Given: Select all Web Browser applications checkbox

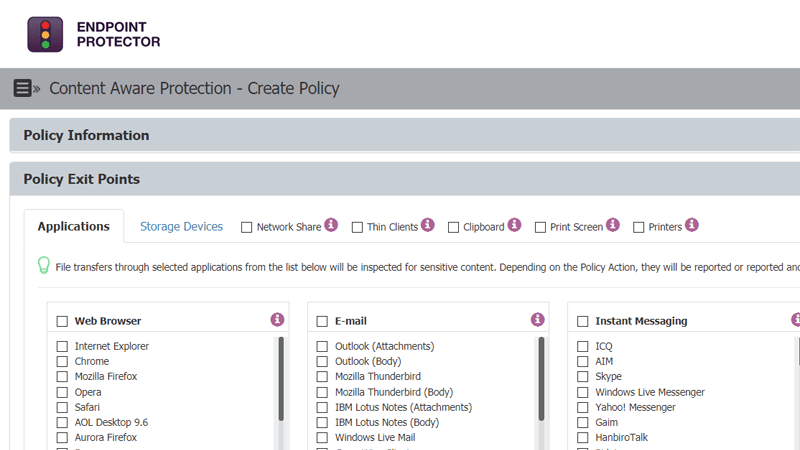Looking at the screenshot, I should coord(62,321).
